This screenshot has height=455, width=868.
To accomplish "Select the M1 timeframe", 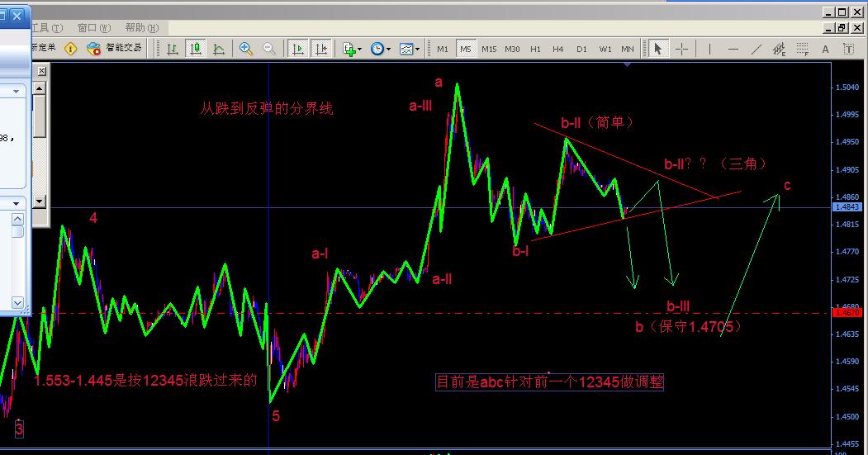I will (x=443, y=49).
